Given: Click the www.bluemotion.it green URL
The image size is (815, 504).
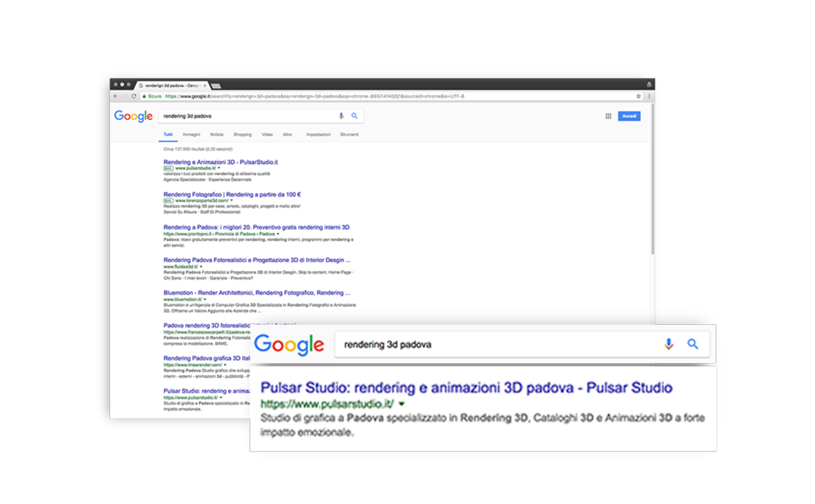Looking at the screenshot, I should [x=182, y=299].
